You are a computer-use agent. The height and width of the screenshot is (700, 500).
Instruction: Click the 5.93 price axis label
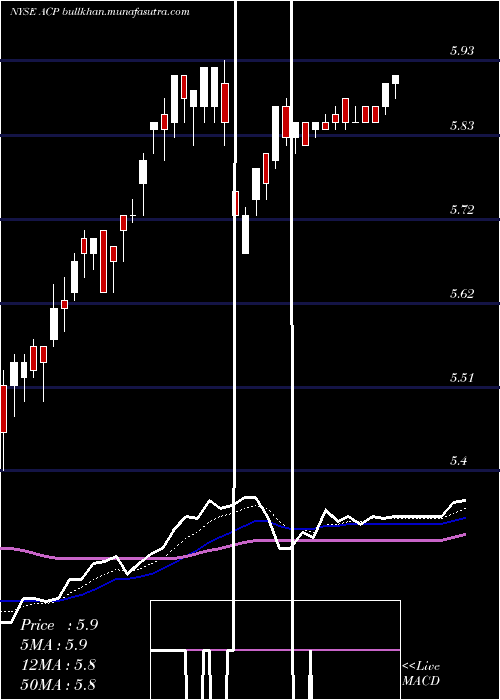coord(462,50)
